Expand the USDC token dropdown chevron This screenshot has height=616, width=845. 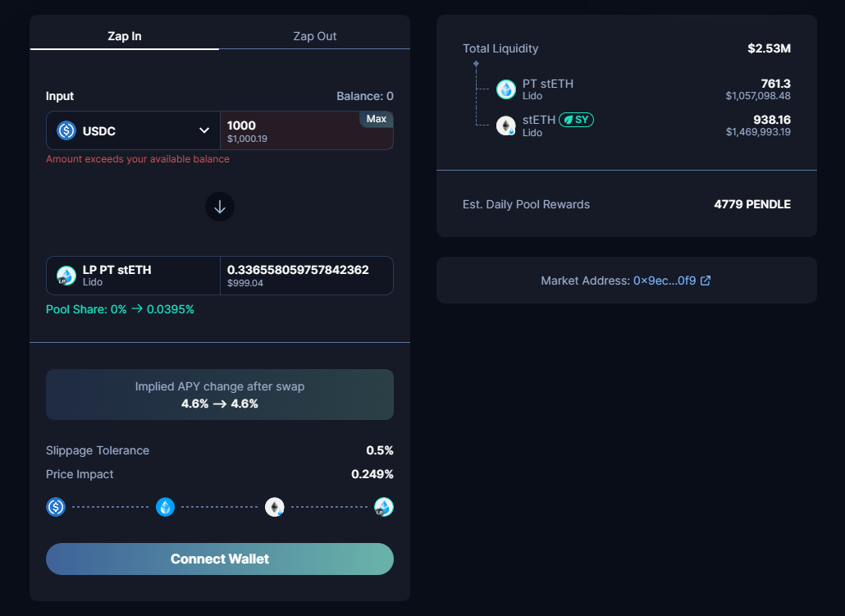pyautogui.click(x=204, y=130)
